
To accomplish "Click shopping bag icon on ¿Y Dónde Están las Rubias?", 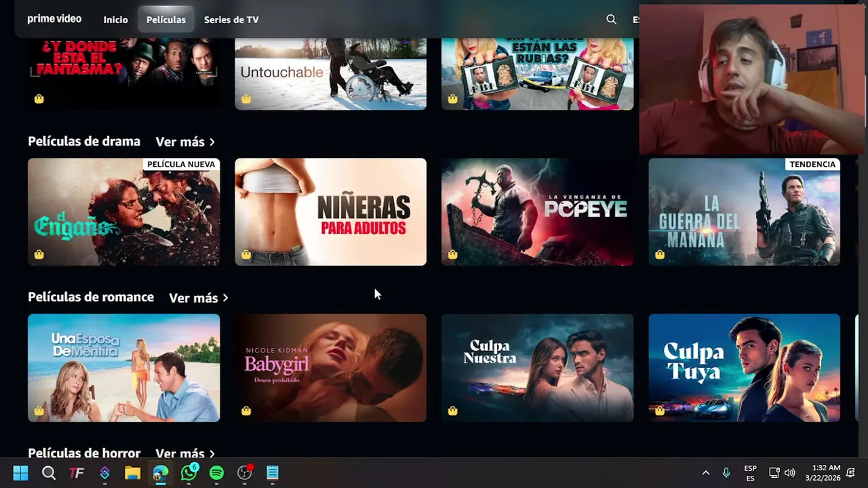I will pyautogui.click(x=453, y=99).
